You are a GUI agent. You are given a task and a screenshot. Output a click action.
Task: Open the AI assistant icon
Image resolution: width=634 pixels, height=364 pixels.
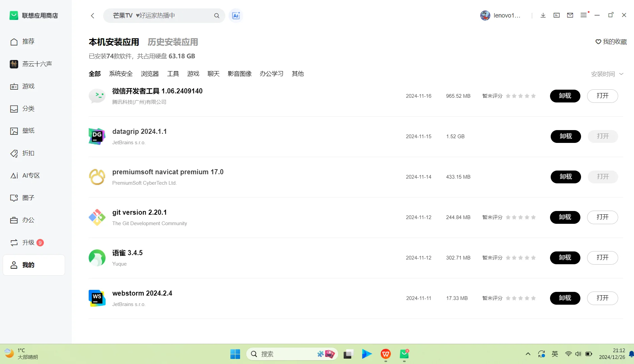236,16
